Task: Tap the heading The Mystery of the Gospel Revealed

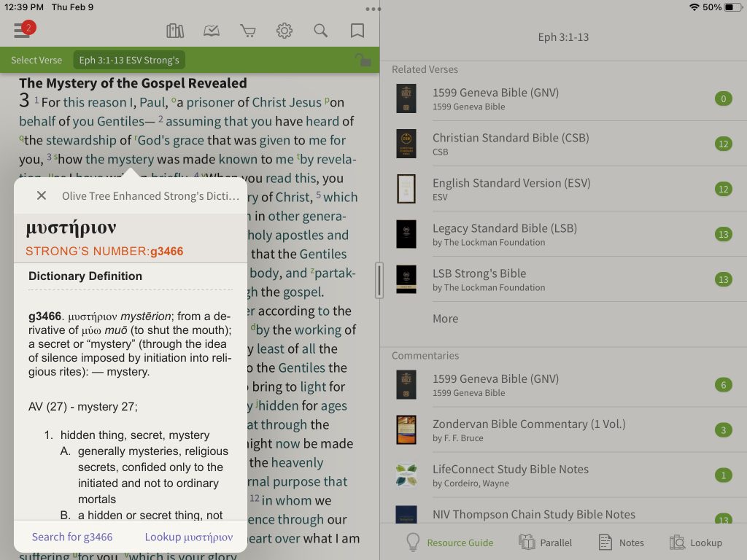Action: (x=133, y=83)
